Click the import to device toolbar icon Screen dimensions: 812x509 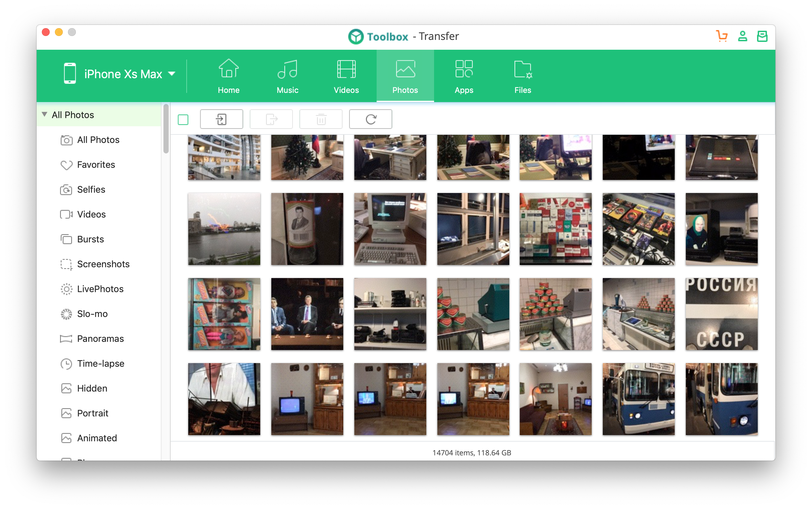point(221,119)
